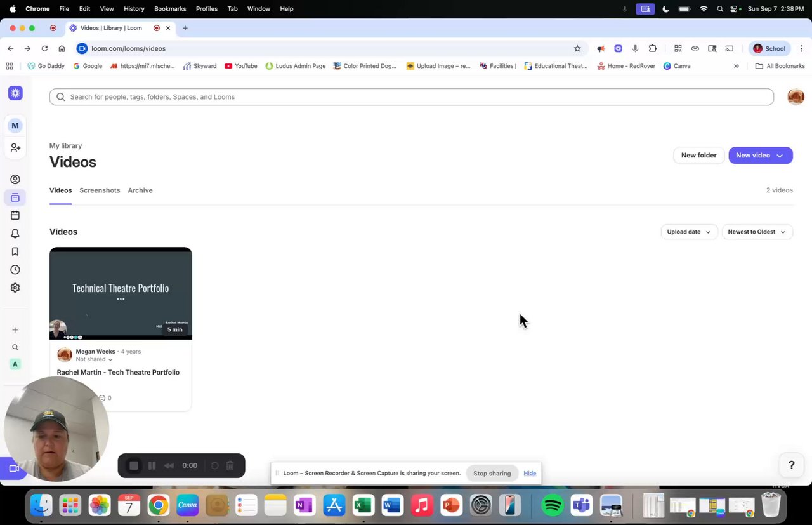Open the Go Daddy bookmark
The image size is (812, 525).
coord(46,66)
